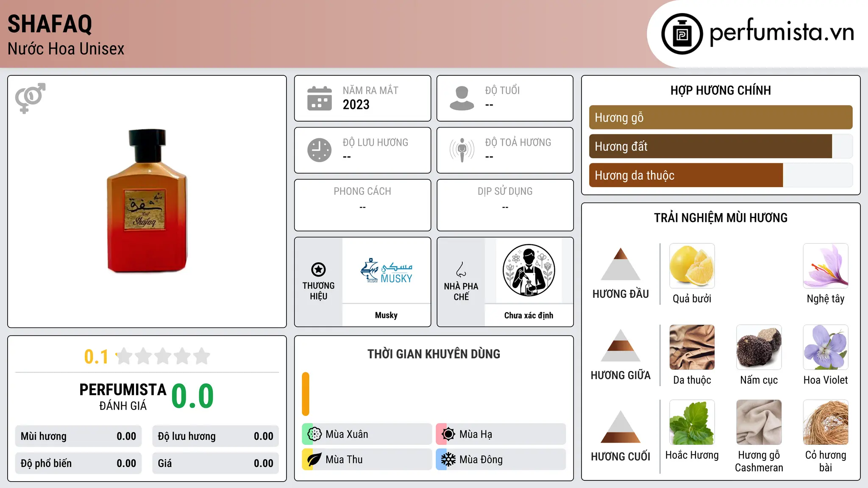Click the autumn leaf icon for Mùa Thu
Screen dimensions: 868x488
point(314,460)
